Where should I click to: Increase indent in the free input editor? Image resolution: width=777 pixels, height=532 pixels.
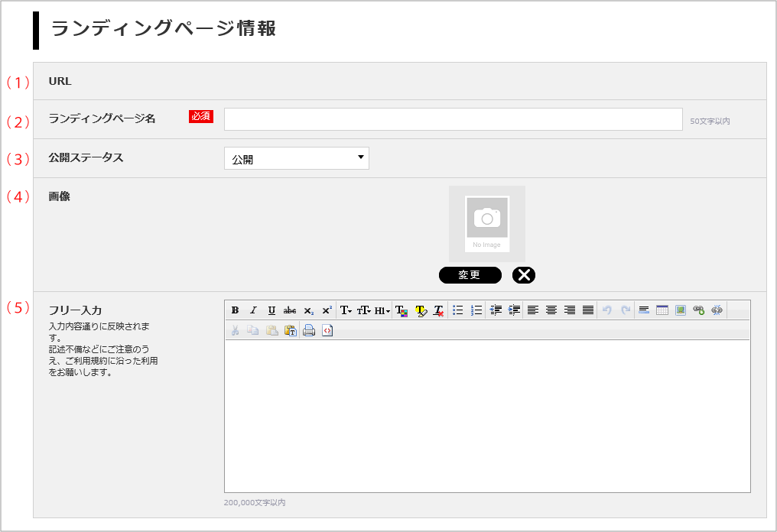coord(513,310)
